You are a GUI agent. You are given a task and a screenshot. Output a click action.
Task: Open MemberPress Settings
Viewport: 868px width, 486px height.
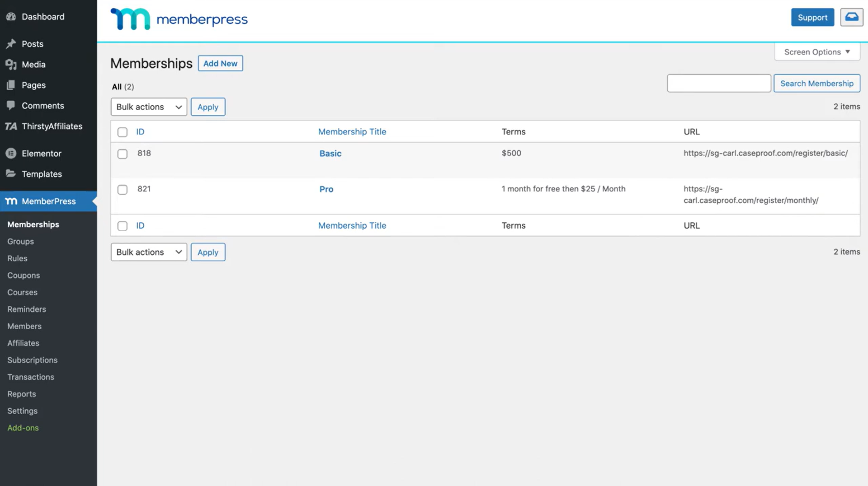pyautogui.click(x=22, y=411)
